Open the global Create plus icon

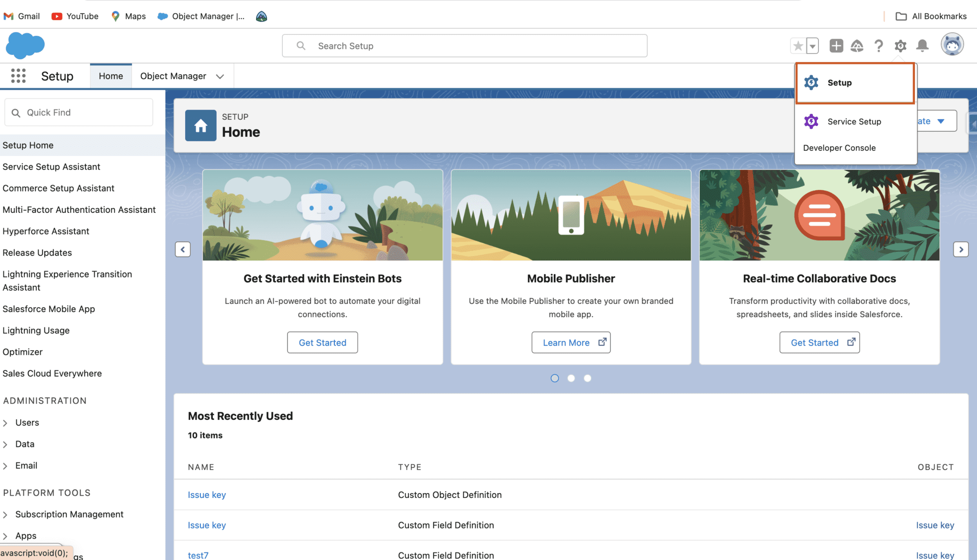tap(836, 45)
